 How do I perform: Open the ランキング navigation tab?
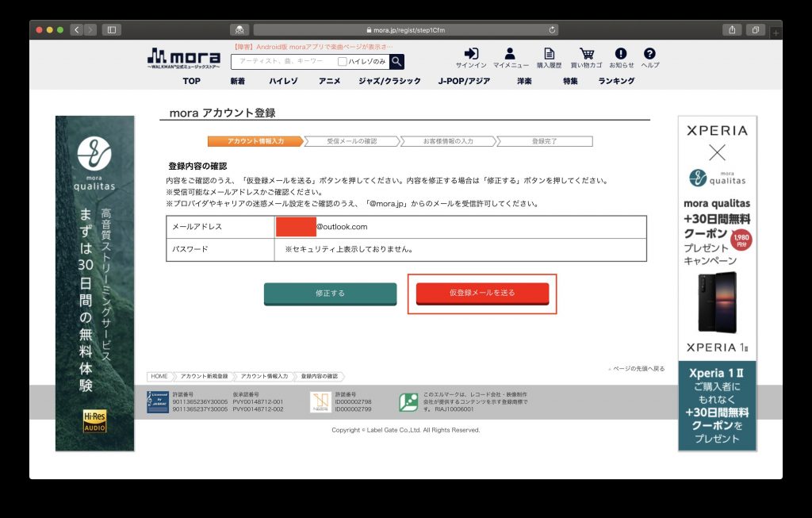pos(616,82)
